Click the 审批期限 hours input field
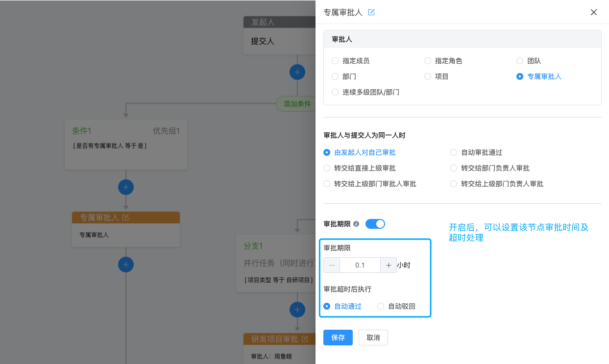 point(360,265)
